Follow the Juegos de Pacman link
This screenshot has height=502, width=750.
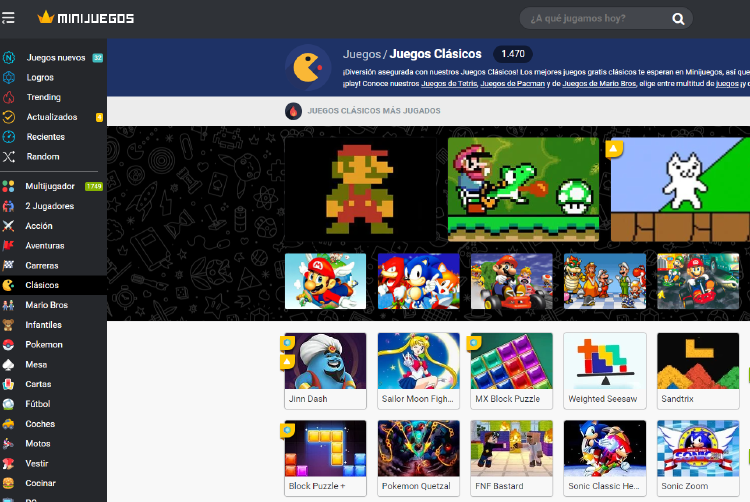(x=512, y=84)
